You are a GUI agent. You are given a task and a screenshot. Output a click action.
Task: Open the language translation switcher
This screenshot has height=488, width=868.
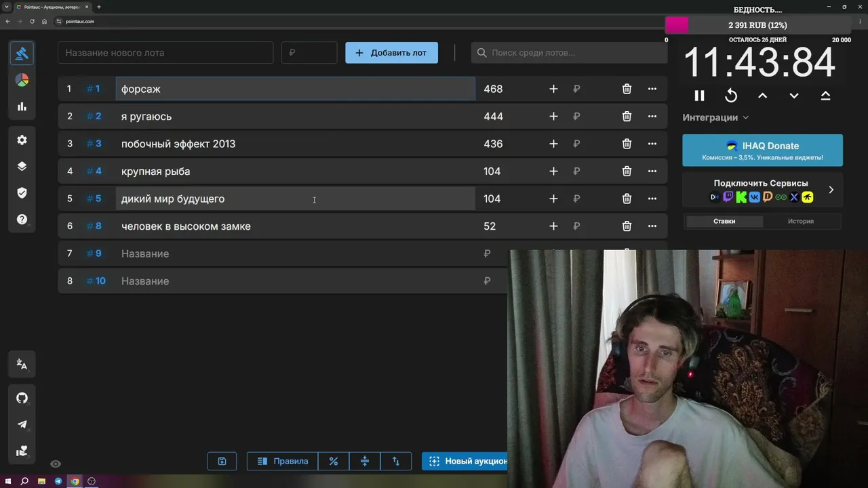click(x=22, y=365)
